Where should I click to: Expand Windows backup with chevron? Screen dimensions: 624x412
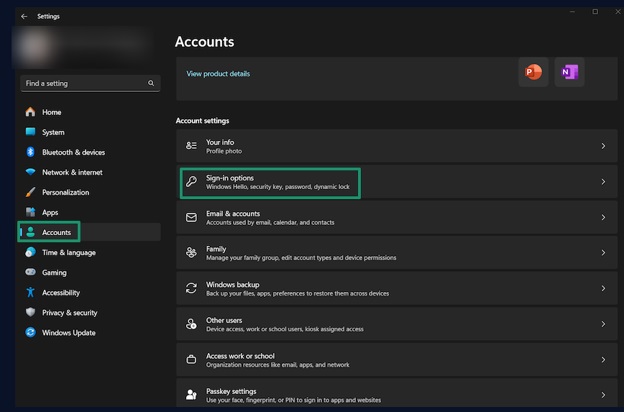coord(603,288)
